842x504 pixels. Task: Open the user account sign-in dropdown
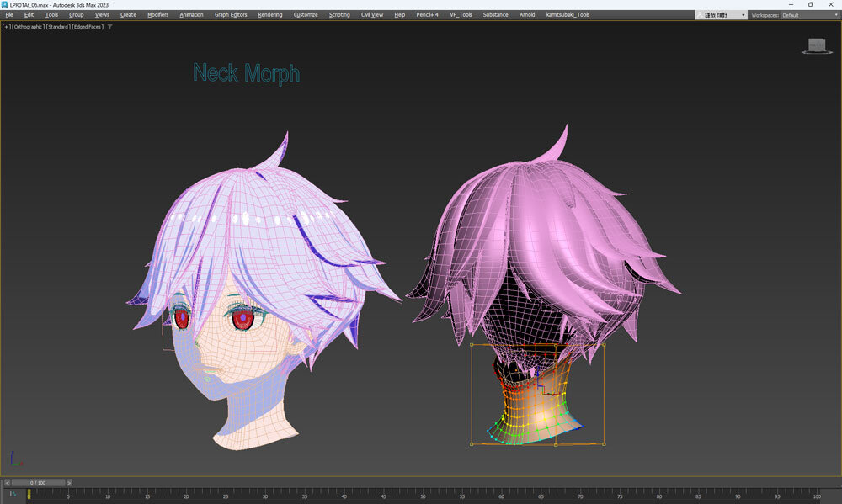tap(722, 15)
